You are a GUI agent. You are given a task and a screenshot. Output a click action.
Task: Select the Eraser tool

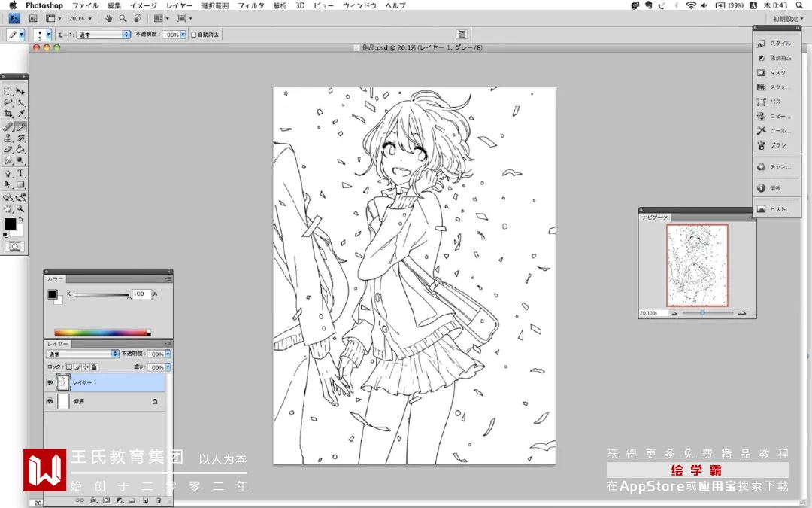[8, 149]
